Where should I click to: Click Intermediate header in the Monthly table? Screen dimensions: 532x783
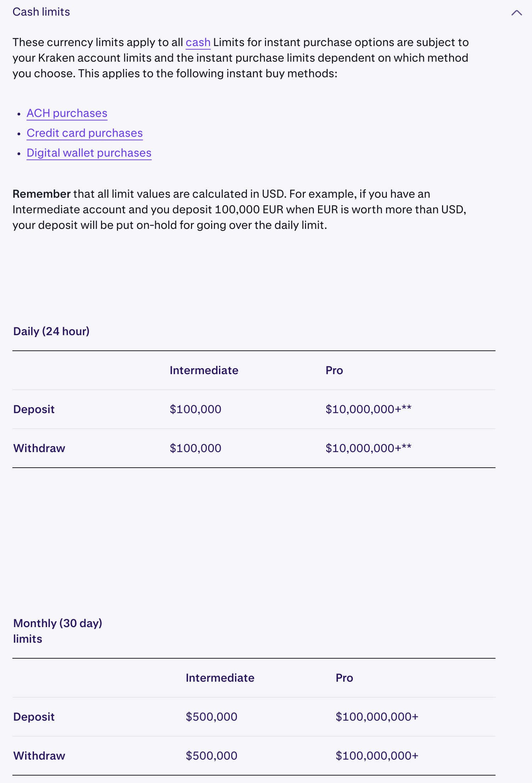[x=220, y=678]
